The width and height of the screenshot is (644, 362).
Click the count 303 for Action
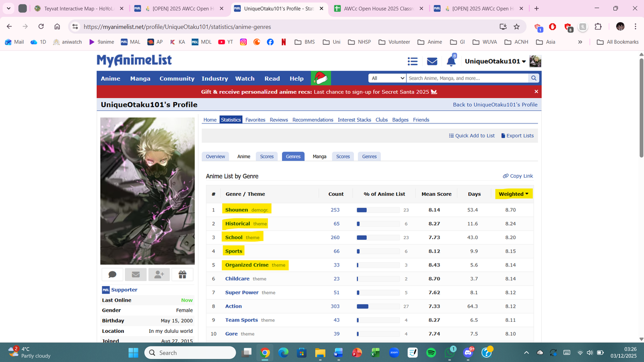pos(335,306)
